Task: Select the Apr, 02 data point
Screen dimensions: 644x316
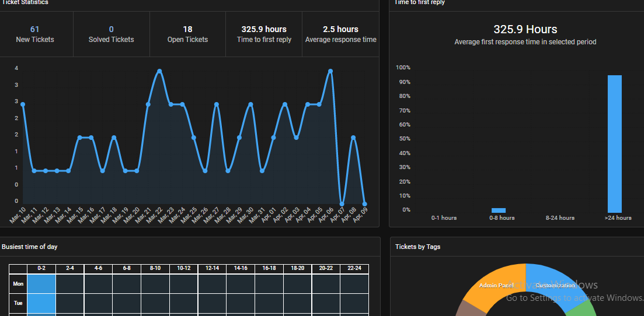Action: (x=284, y=104)
